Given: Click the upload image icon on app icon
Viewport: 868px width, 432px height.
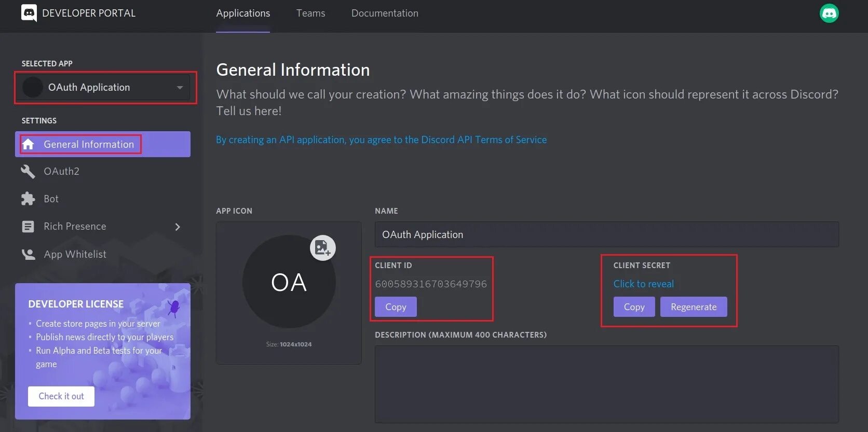Looking at the screenshot, I should 322,248.
